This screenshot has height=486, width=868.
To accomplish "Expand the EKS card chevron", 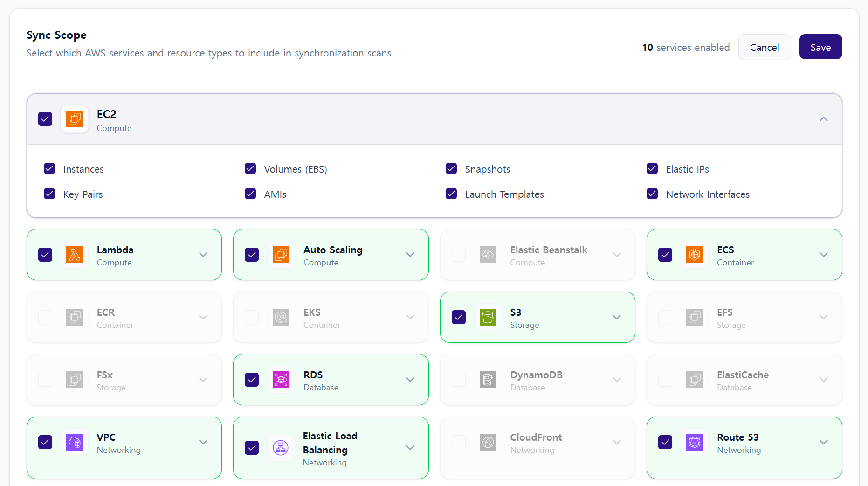I will pyautogui.click(x=410, y=317).
